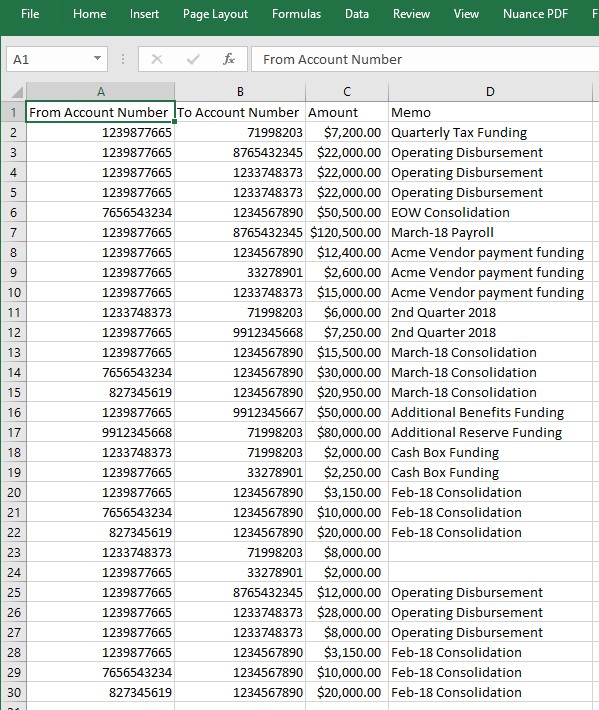Select column C header
This screenshot has height=710, width=599.
point(347,92)
